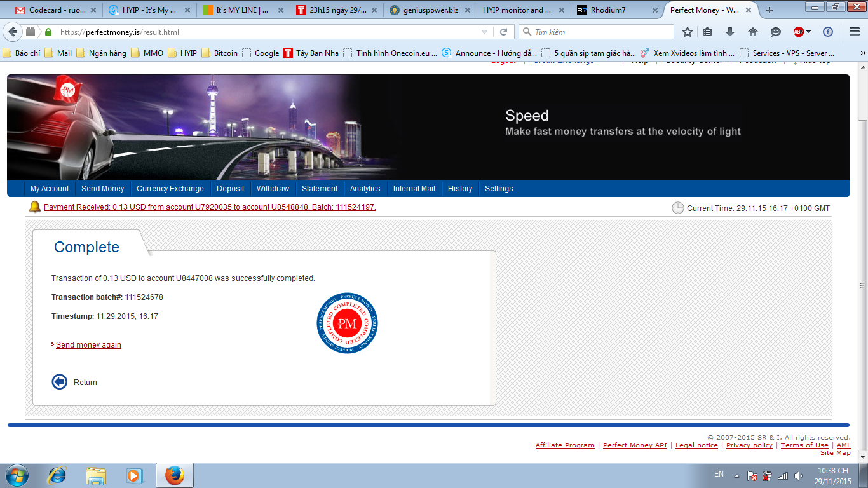Click the Send money again link
The width and height of the screenshot is (868, 488).
88,345
